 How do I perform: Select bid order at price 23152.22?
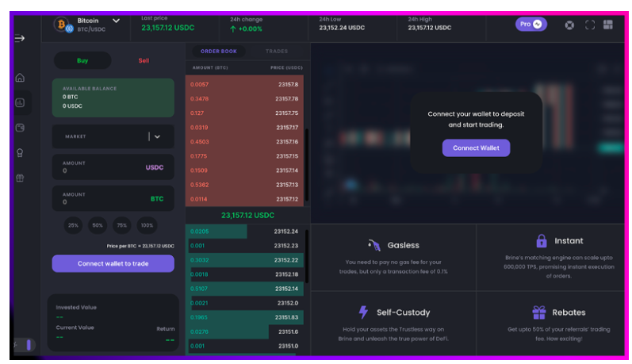coord(244,260)
